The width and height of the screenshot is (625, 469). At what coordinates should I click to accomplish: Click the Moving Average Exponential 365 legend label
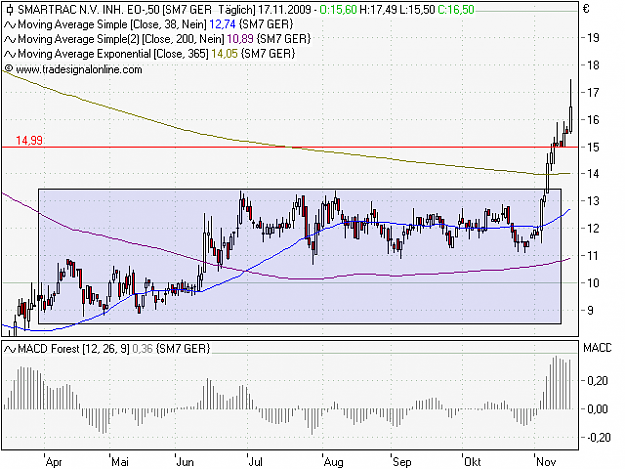[113, 54]
